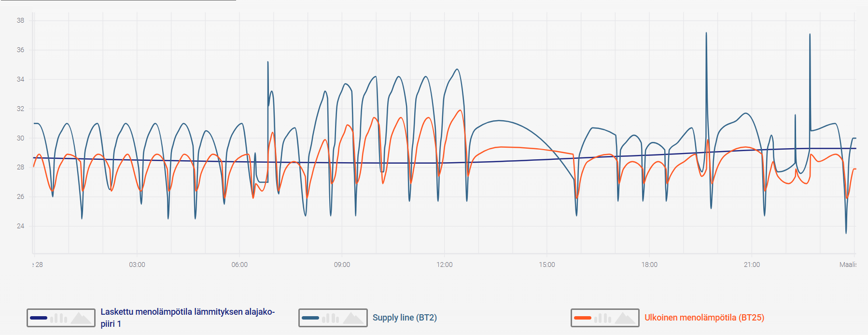Switch Supply line (BT2) to area chart
Viewport: 868px width, 335px height.
(353, 318)
